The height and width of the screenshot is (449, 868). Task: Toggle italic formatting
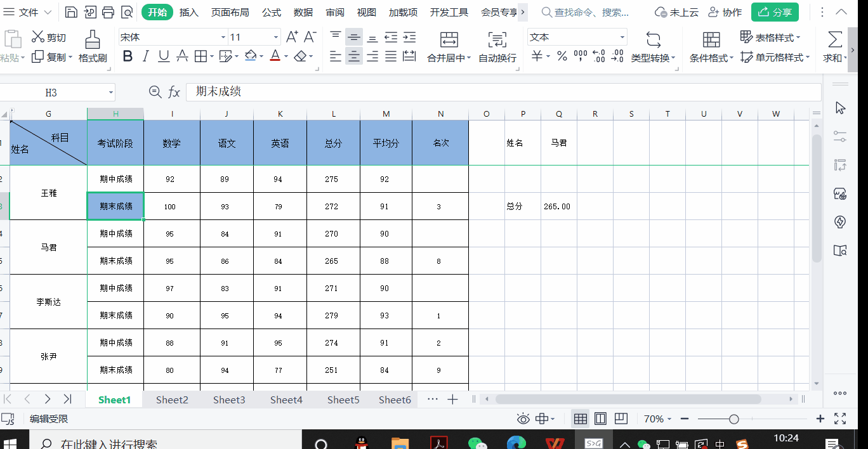[x=146, y=56]
